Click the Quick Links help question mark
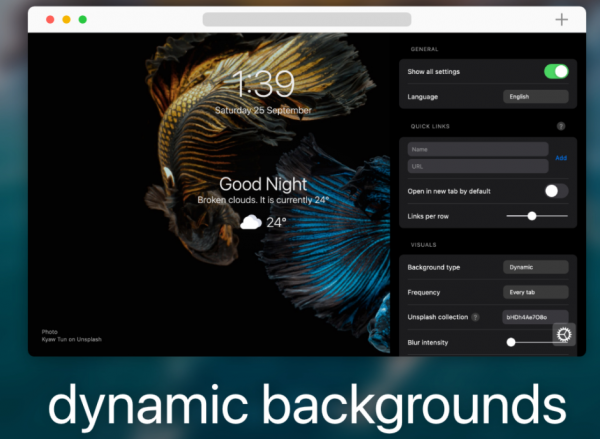600x439 pixels. (x=561, y=126)
